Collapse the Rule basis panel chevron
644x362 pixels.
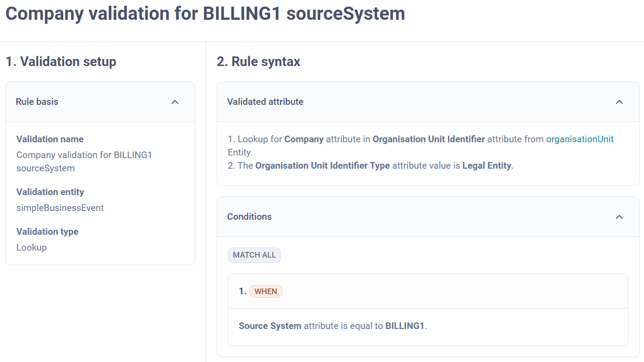(175, 102)
